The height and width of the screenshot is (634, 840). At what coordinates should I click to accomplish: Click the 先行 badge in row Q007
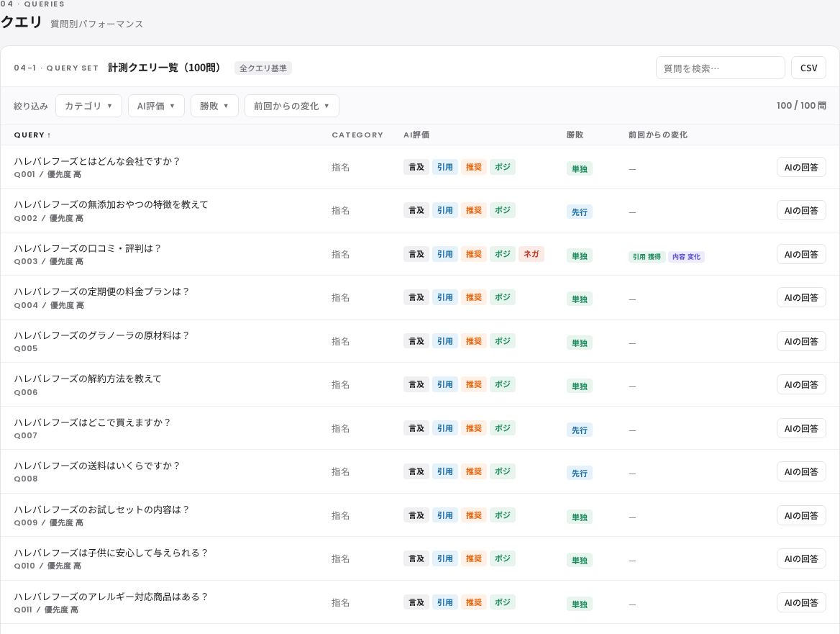[579, 430]
